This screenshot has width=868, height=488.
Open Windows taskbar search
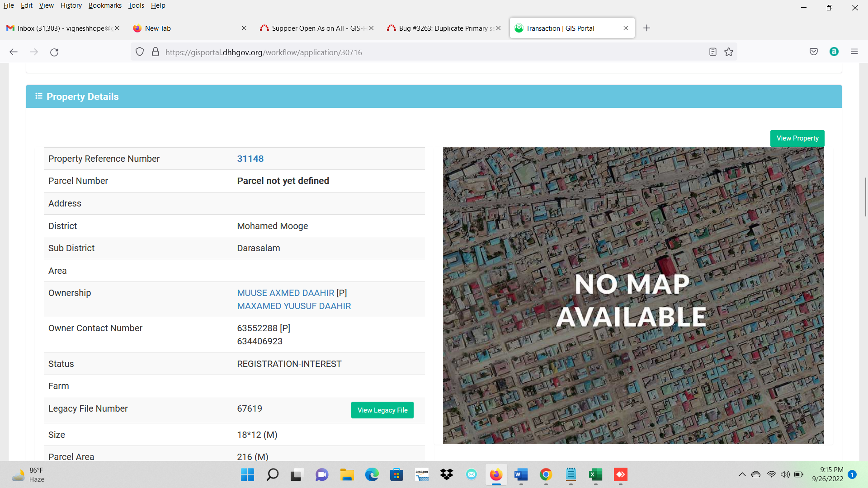[x=272, y=474]
